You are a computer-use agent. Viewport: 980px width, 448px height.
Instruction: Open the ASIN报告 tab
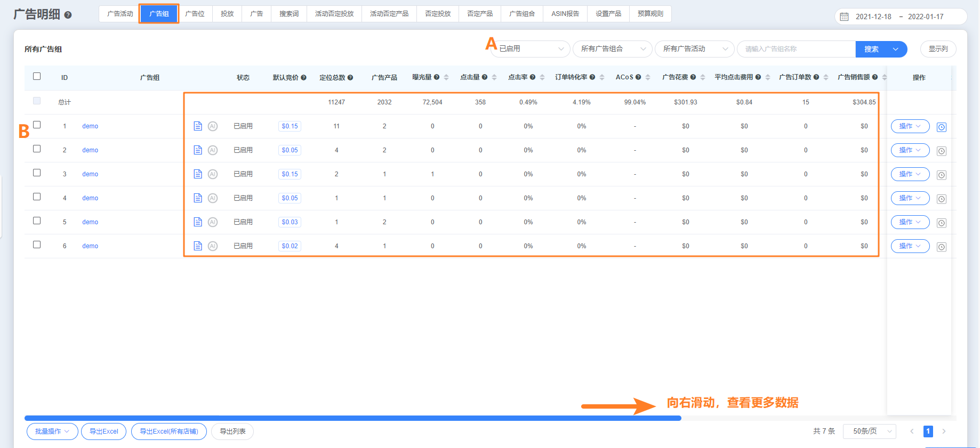click(565, 14)
